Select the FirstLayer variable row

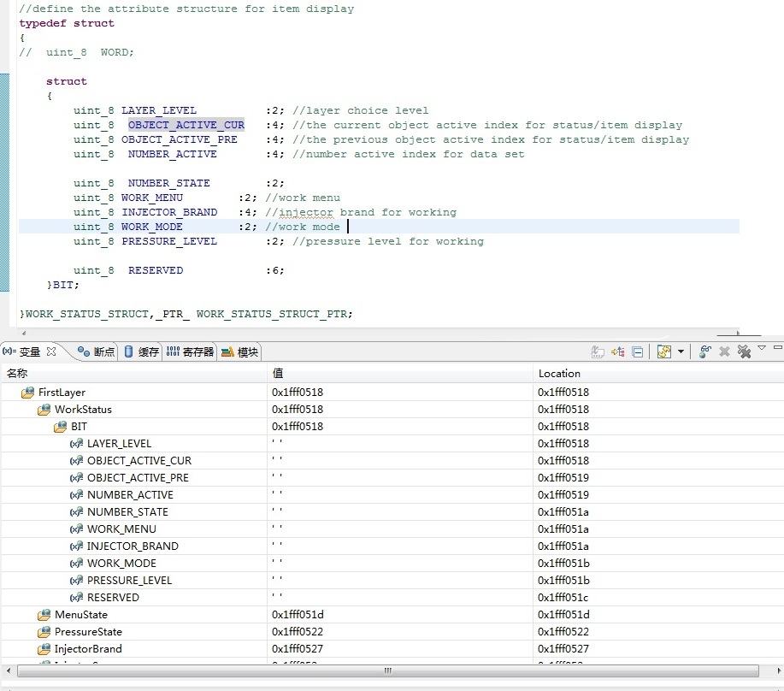click(62, 392)
